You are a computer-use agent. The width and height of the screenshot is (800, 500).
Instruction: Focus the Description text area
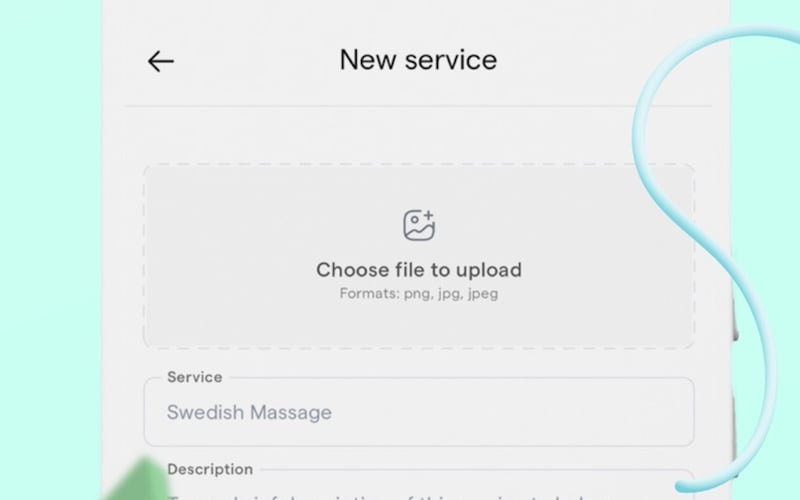[419, 485]
